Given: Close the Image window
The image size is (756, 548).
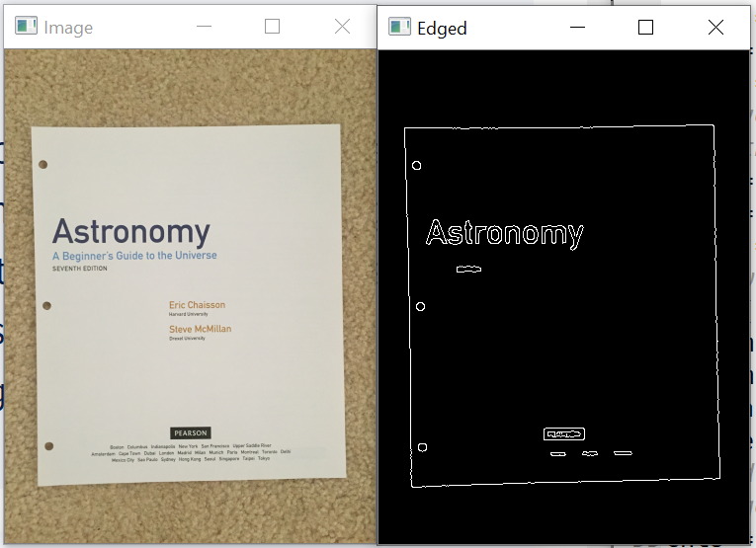Looking at the screenshot, I should [x=342, y=27].
